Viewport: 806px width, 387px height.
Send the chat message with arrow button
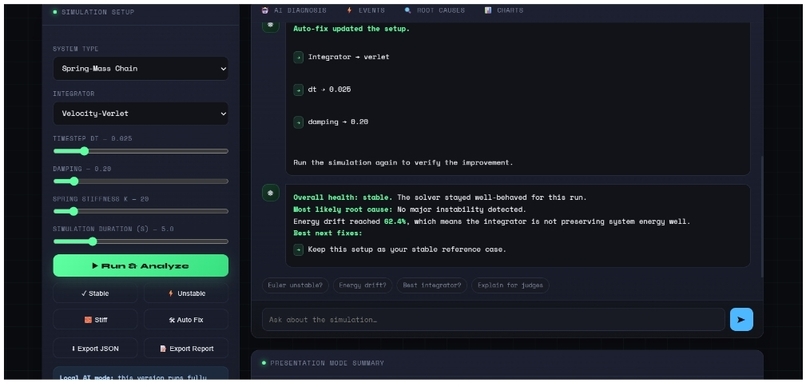[x=741, y=320]
